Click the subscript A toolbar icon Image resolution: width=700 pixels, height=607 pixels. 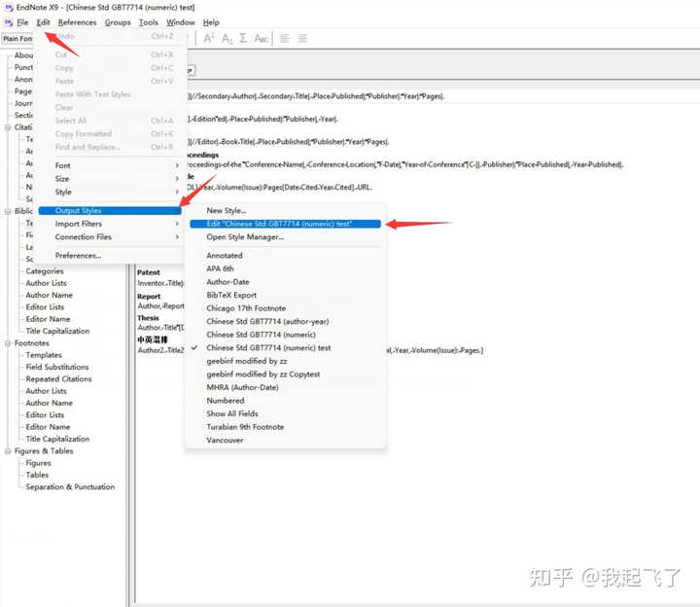click(227, 39)
